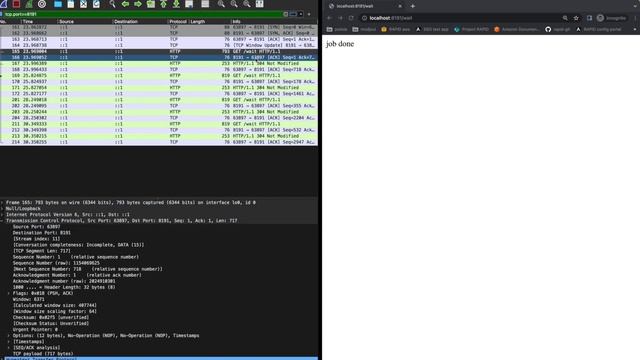Select the Source Port: 63897 field
640x360 pixels.
pyautogui.click(x=36, y=227)
